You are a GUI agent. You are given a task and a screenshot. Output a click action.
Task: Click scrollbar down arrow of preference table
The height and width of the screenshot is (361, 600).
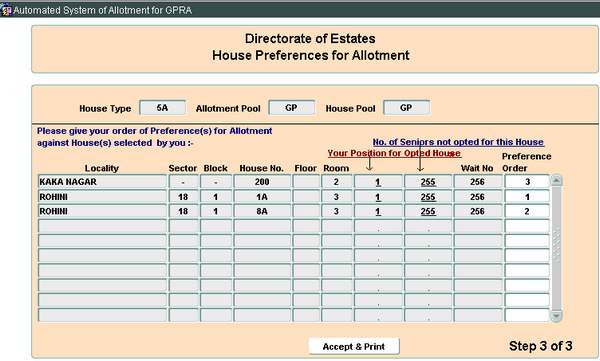coord(556,316)
